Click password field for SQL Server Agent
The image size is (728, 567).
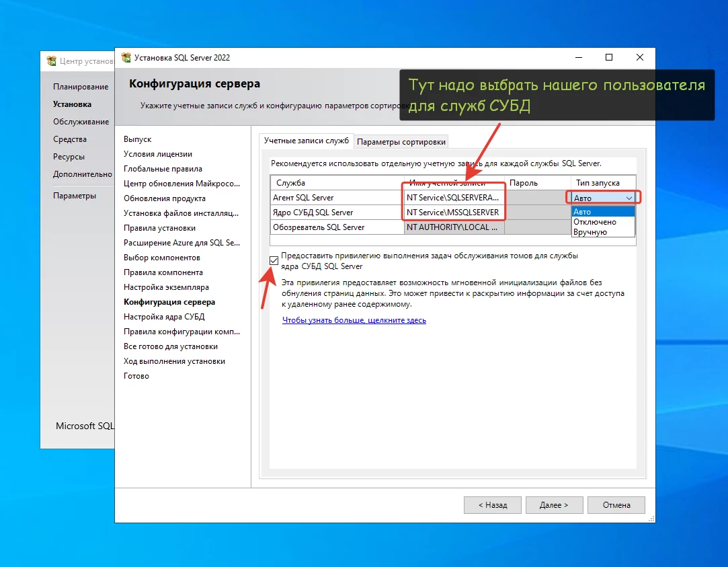pyautogui.click(x=536, y=198)
